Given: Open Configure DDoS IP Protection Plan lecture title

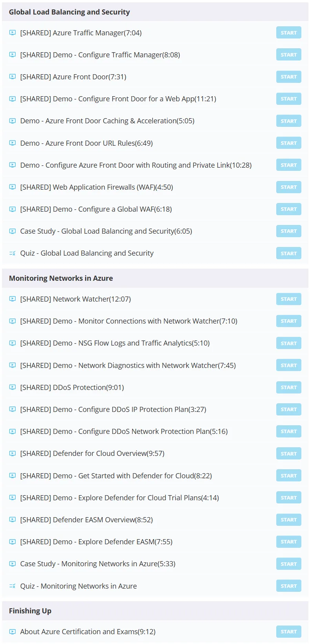Looking at the screenshot, I should pyautogui.click(x=113, y=409).
